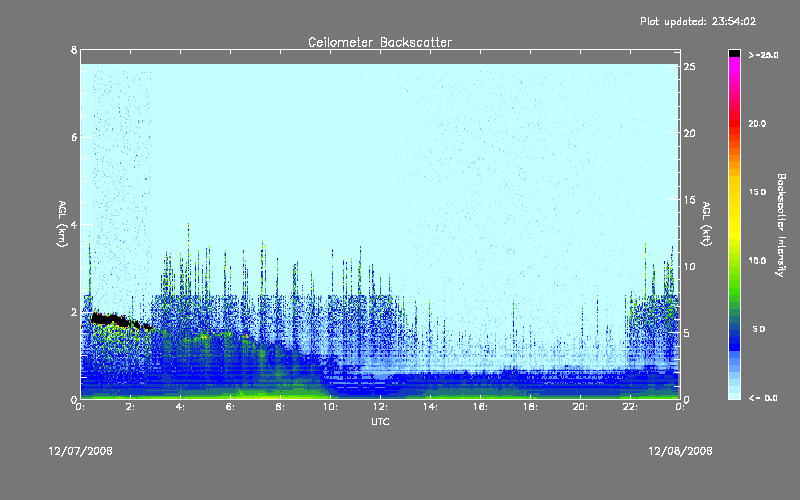Click the 2 km tick label on left axis

click(74, 312)
